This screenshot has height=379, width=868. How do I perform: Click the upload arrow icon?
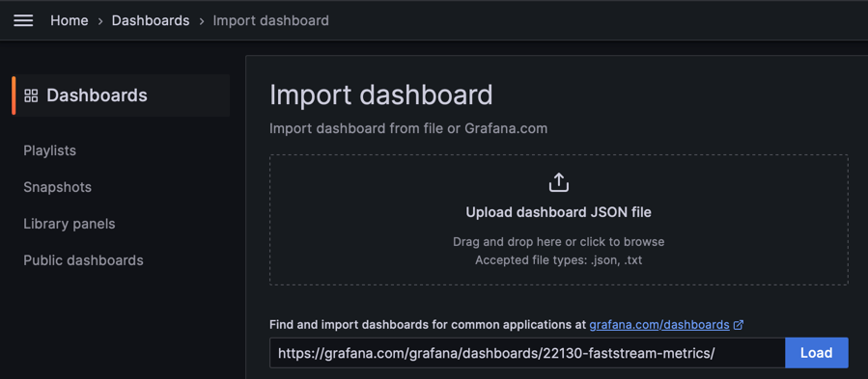(559, 182)
